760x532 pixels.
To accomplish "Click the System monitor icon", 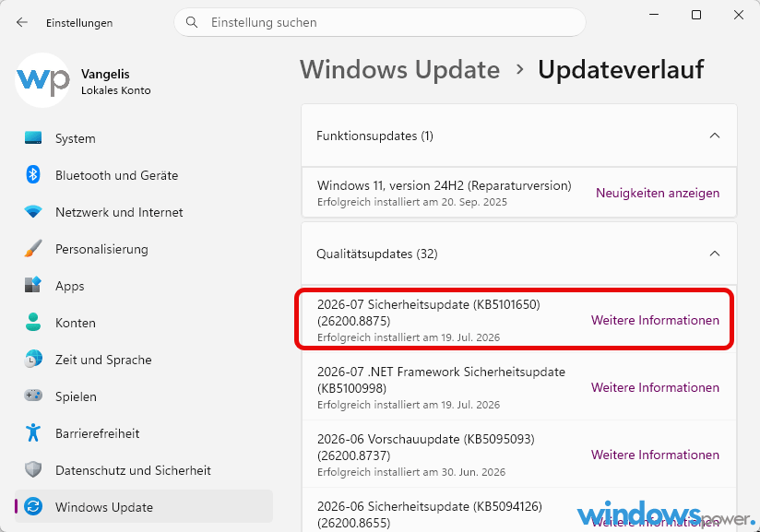I will click(33, 138).
